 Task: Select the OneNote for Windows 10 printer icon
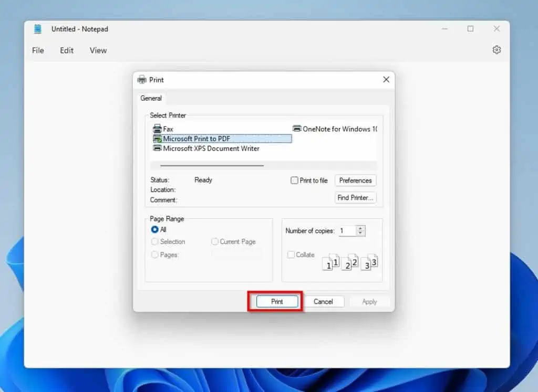click(297, 129)
